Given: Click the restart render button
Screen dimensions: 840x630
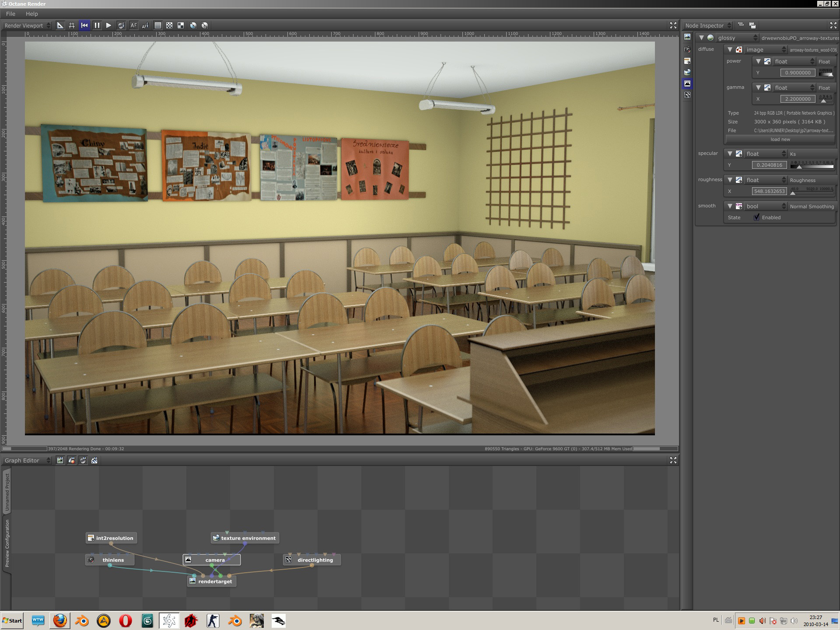Looking at the screenshot, I should [84, 25].
